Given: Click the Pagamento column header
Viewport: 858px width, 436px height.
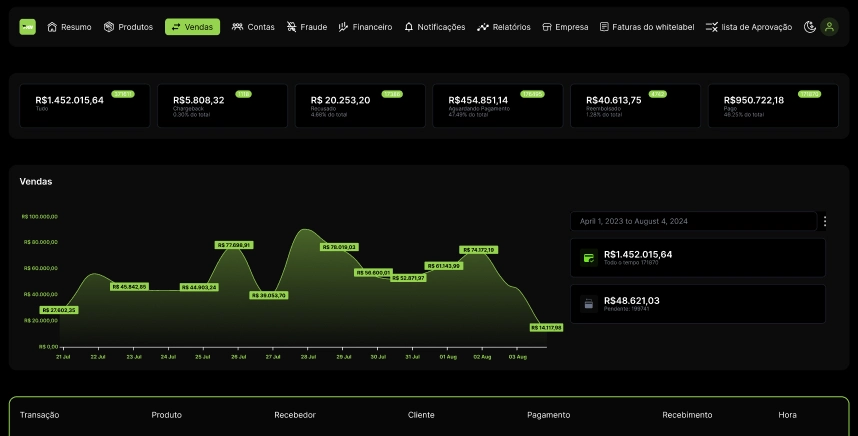Looking at the screenshot, I should pyautogui.click(x=548, y=415).
